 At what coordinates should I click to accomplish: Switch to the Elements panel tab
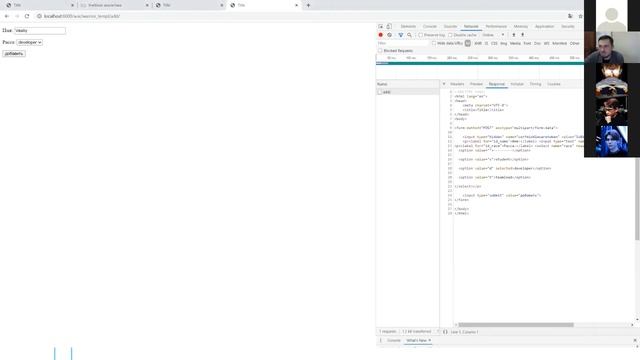[408, 27]
